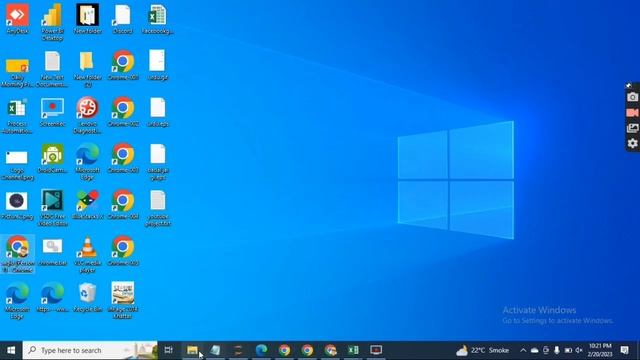Select the Excel file in the top row
Image resolution: width=640 pixels, height=360 pixels.
[x=158, y=19]
